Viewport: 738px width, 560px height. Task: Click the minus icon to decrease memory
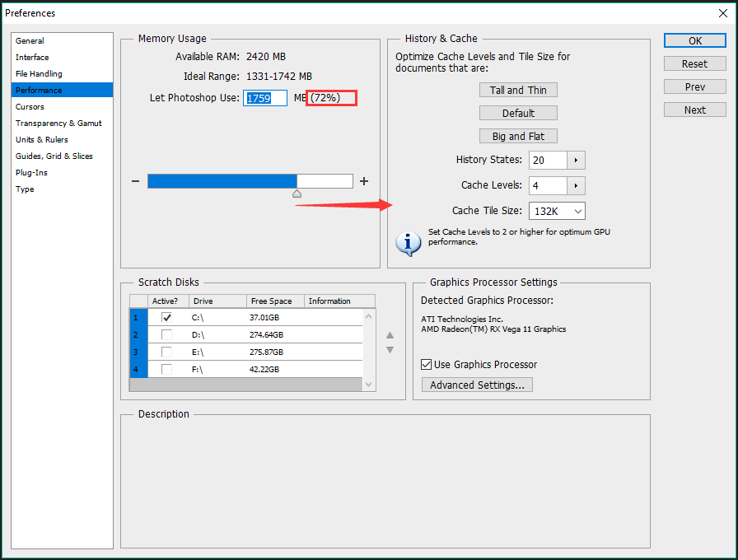click(136, 181)
